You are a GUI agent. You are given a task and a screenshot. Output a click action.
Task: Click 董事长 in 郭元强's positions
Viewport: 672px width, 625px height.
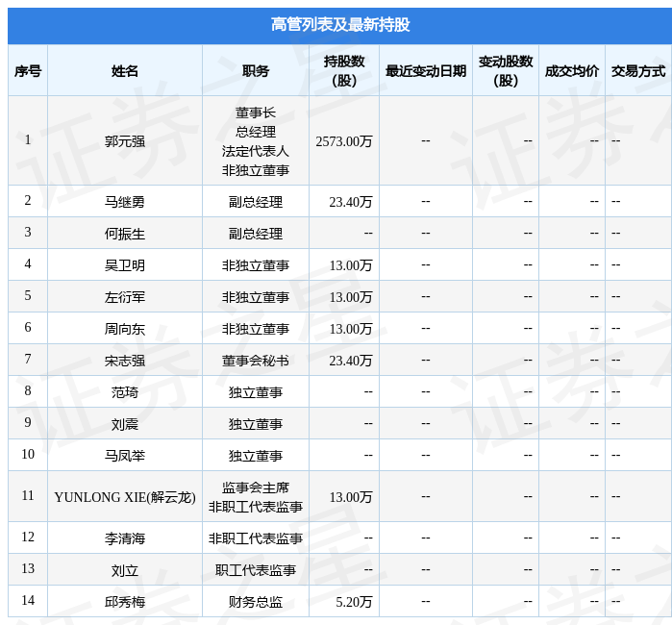(256, 112)
